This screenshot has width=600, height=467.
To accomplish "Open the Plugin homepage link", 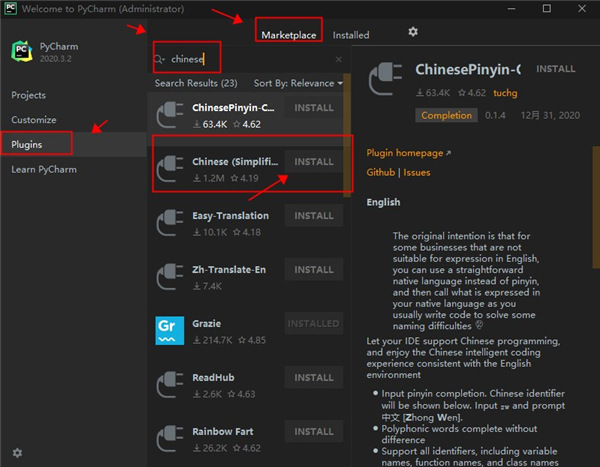I will [x=408, y=153].
